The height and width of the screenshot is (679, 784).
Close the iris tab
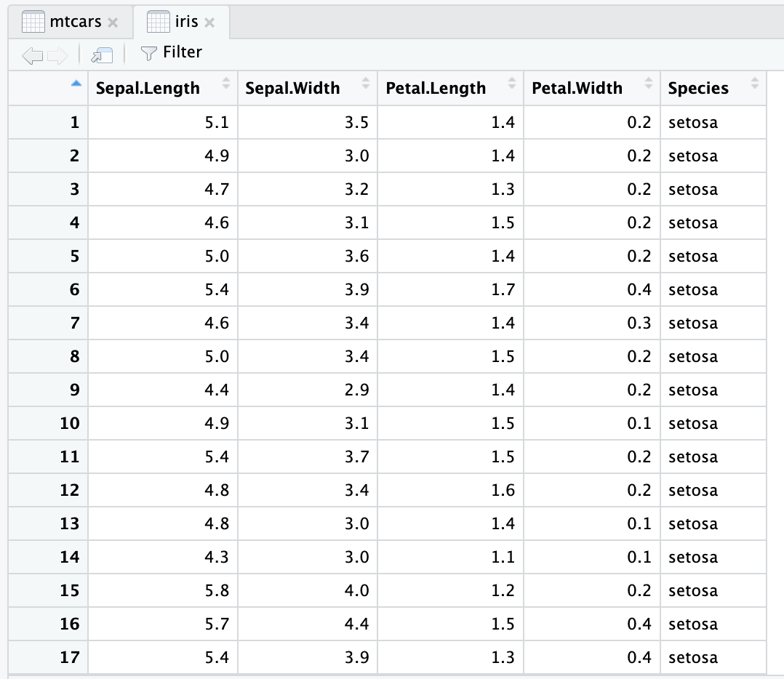[x=209, y=22]
